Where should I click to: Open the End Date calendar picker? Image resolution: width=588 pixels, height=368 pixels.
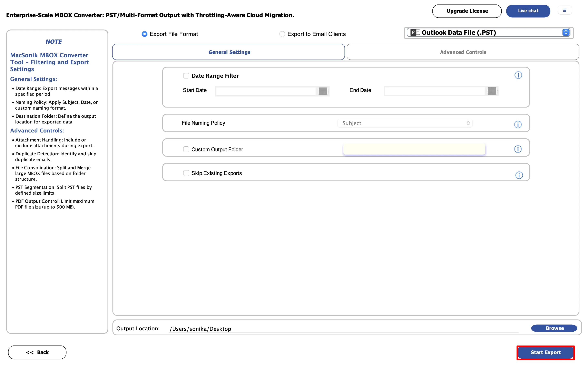492,91
